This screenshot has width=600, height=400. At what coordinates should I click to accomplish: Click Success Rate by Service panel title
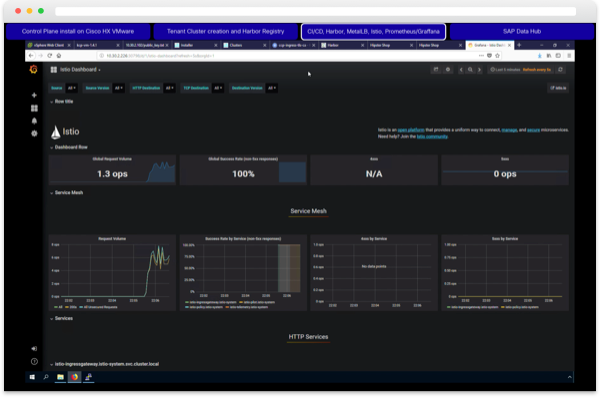coord(243,239)
